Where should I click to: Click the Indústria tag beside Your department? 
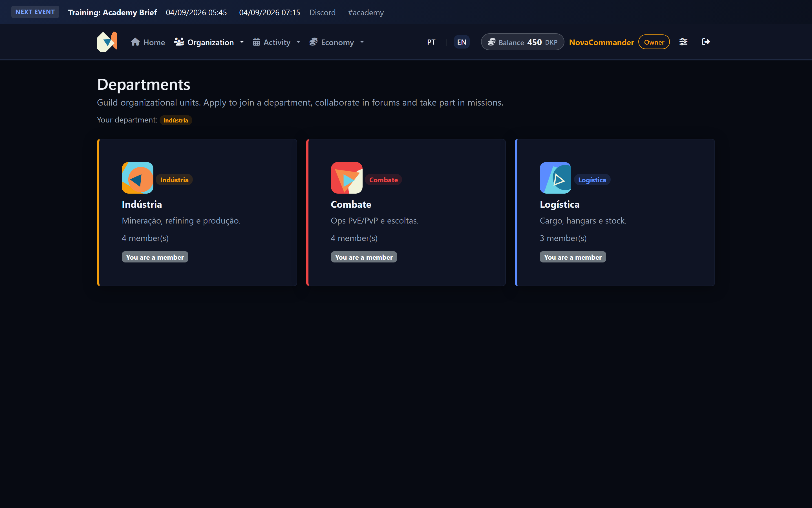[175, 120]
